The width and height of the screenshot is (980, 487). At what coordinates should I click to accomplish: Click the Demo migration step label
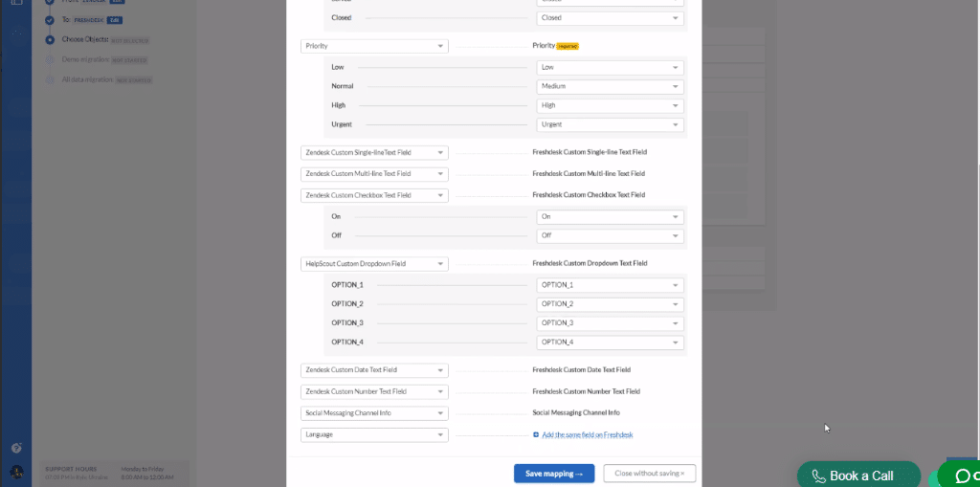85,59
